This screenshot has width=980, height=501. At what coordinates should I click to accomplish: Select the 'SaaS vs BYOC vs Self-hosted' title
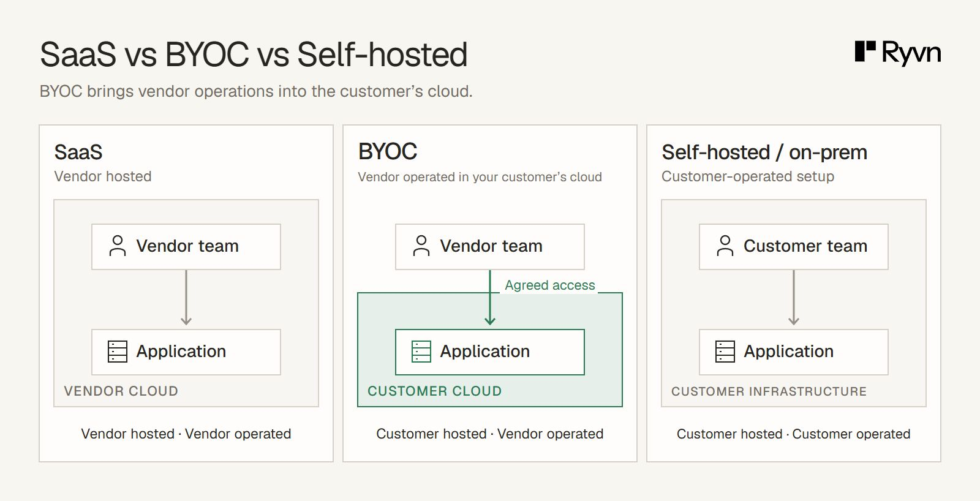pos(254,55)
